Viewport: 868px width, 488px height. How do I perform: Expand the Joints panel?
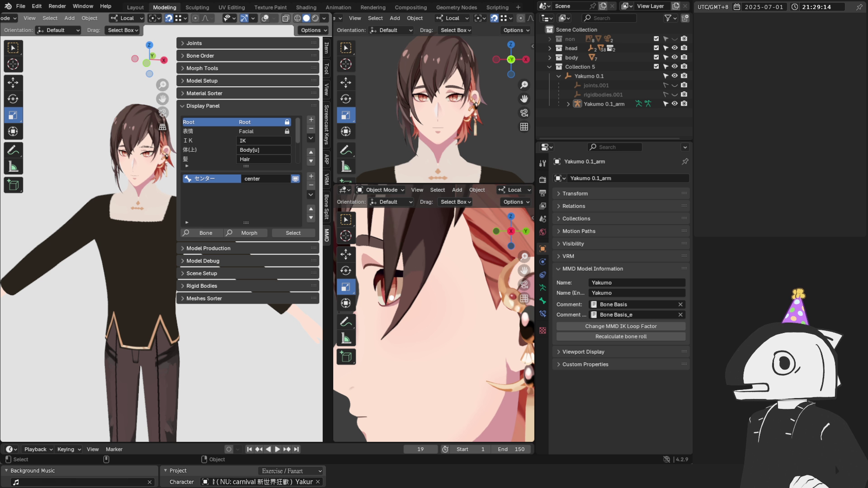coord(248,43)
